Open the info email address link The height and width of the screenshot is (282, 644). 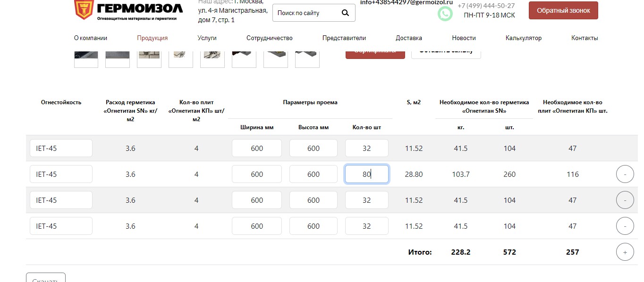point(407,2)
